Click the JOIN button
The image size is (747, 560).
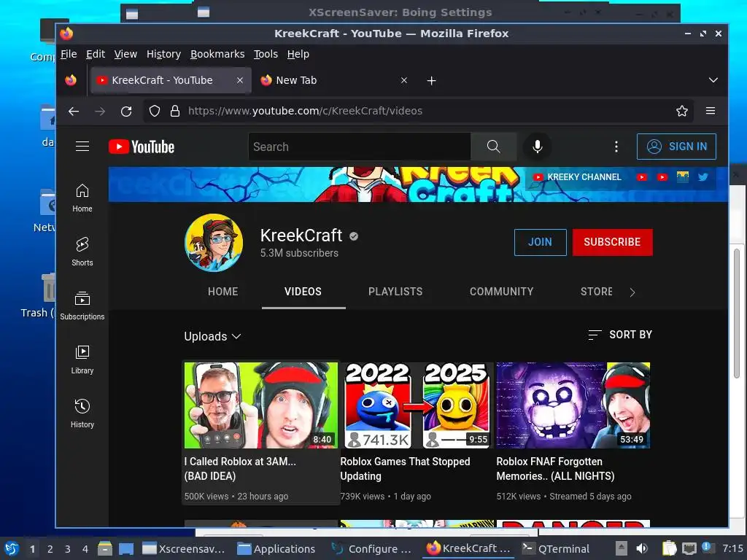[x=541, y=242]
